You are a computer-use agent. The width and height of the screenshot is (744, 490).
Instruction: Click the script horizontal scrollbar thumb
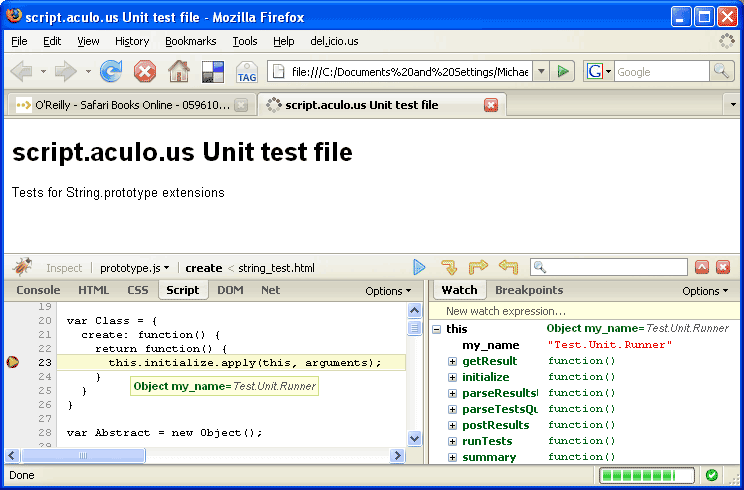(x=83, y=456)
